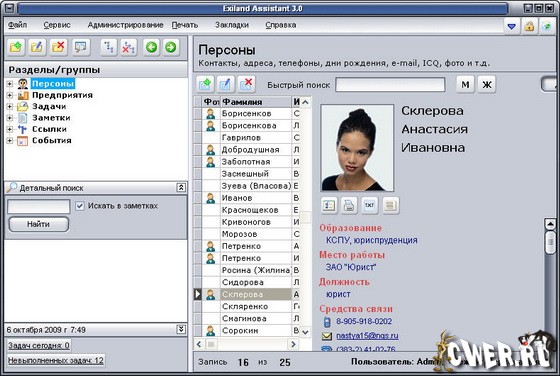Click the magnifier icon of Детальный поиск
This screenshot has width=560, height=376.
(12, 187)
